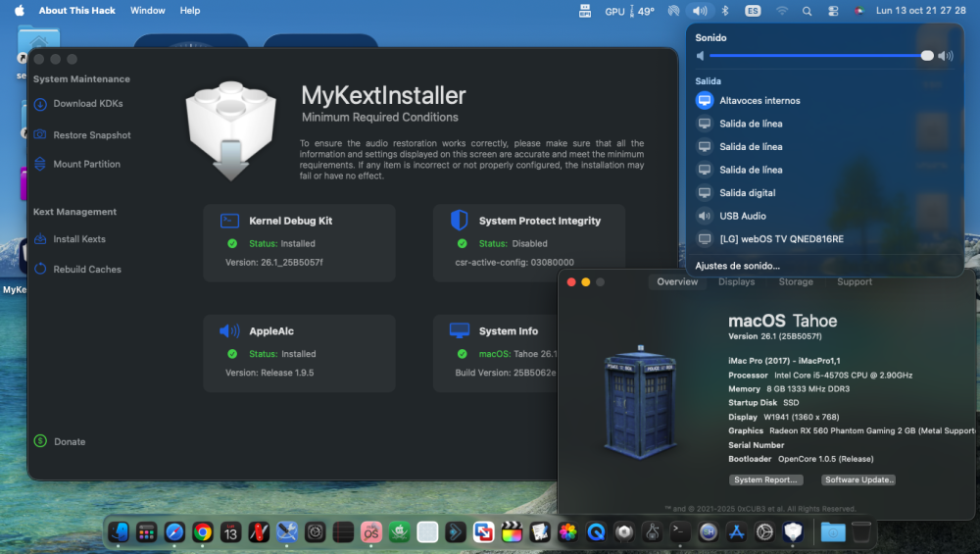Screen dimensions: 980x554
Task: Click the MyKextInstaller Lego brick logo
Action: click(230, 130)
